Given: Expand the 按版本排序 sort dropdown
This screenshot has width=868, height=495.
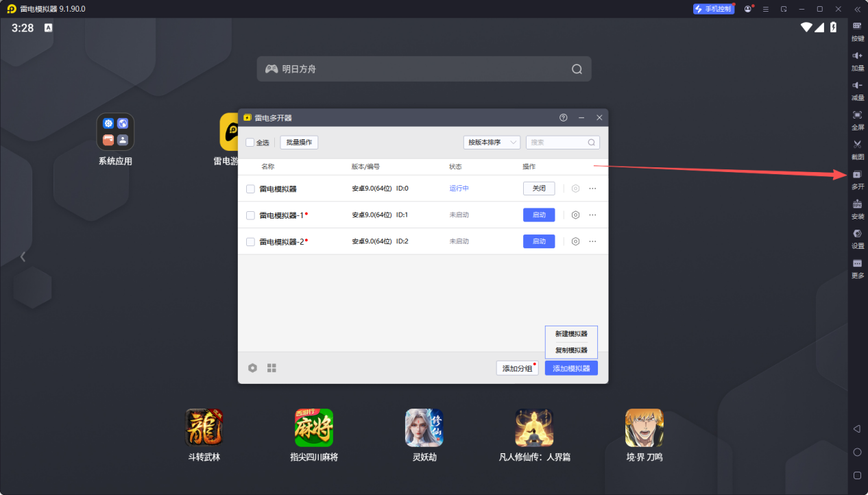Looking at the screenshot, I should (x=492, y=143).
